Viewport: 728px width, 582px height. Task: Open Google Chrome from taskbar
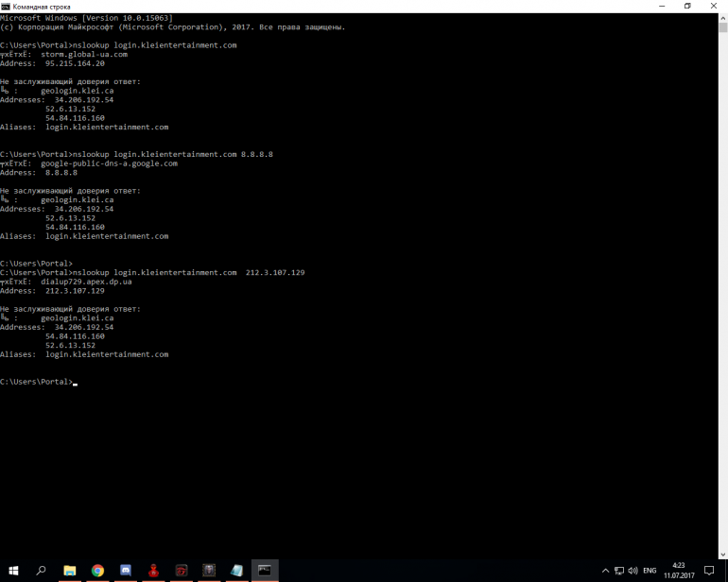click(x=97, y=571)
